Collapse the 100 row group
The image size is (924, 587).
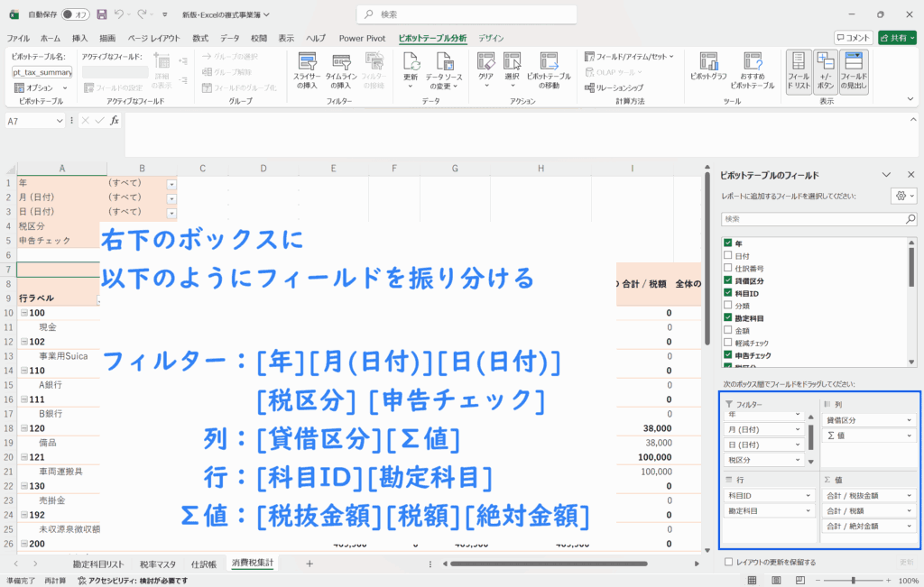pyautogui.click(x=24, y=313)
